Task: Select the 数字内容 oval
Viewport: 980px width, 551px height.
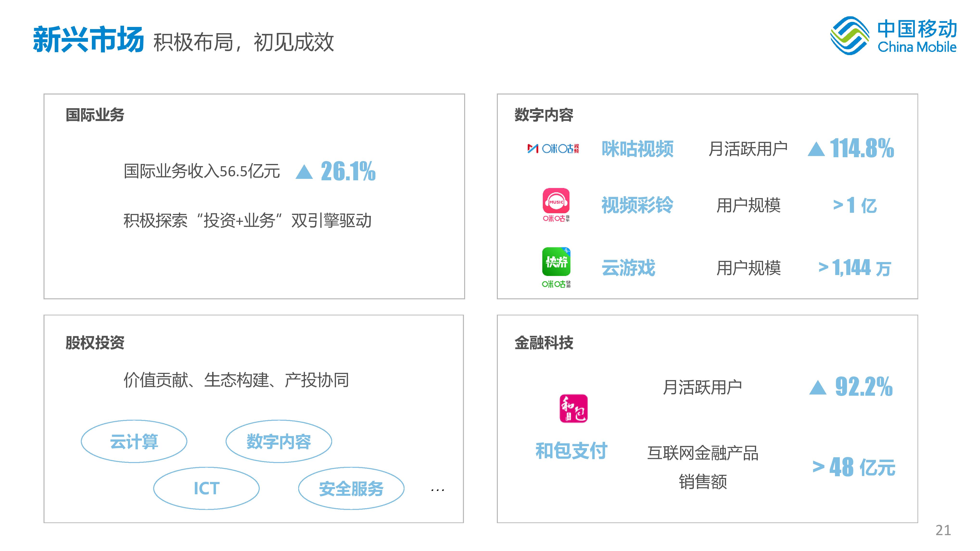Action: click(278, 441)
